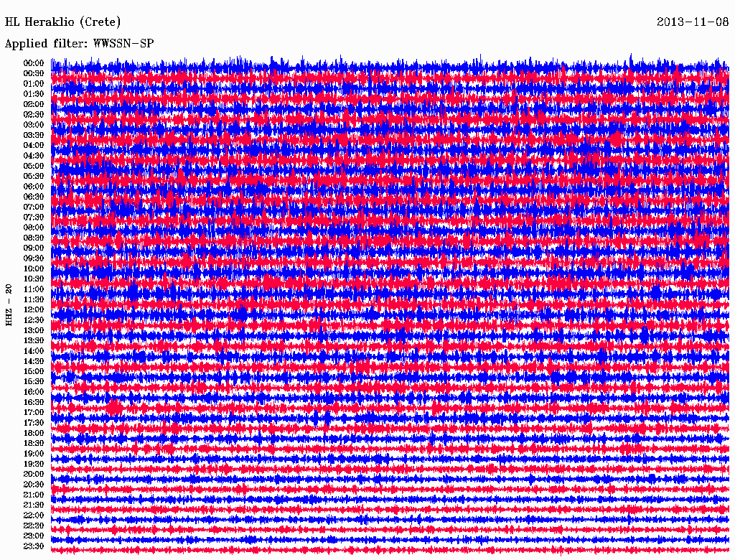This screenshot has width=735, height=560.
Task: Click the '19:30' time label
Action: (34, 464)
